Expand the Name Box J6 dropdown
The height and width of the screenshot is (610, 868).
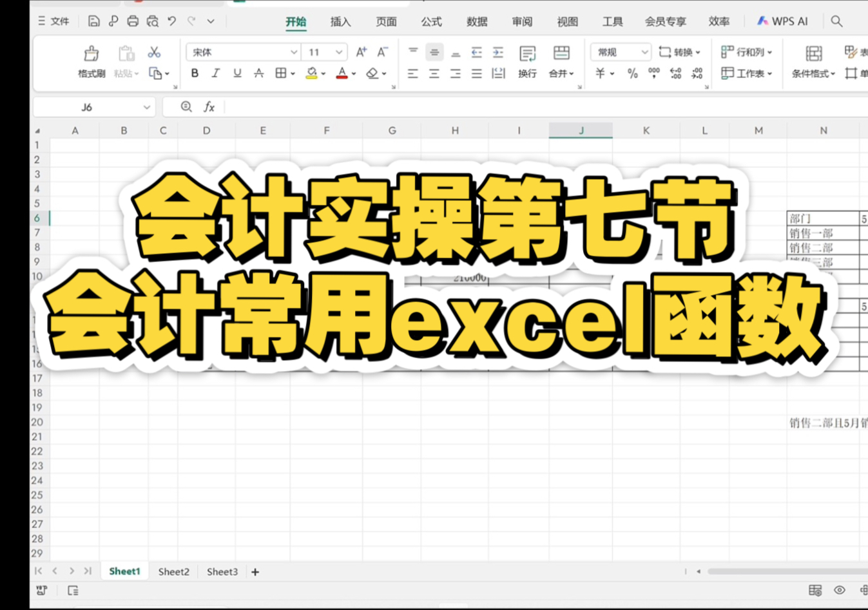click(147, 107)
